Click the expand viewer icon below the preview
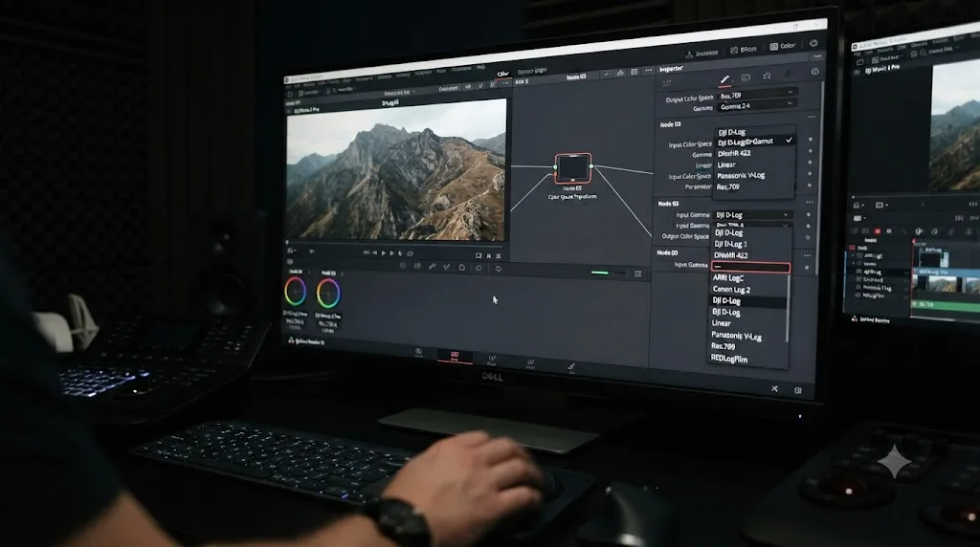Screen dimensions: 980x547 tap(479, 255)
